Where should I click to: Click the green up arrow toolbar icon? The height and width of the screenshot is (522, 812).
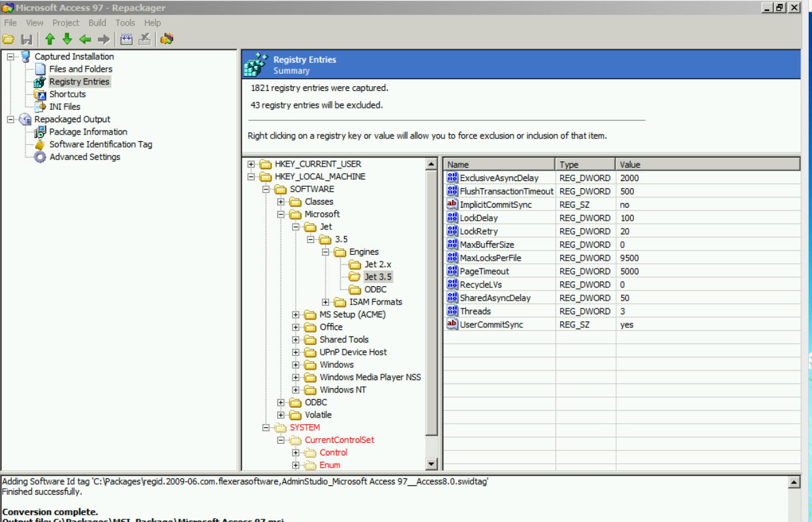[50, 39]
